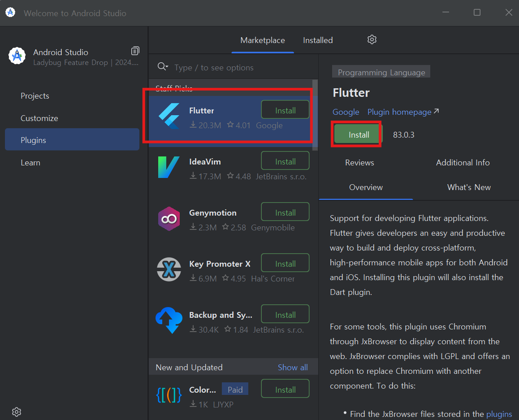The height and width of the screenshot is (420, 519).
Task: Click the copy-info icon beside Android Studio
Action: pyautogui.click(x=135, y=51)
